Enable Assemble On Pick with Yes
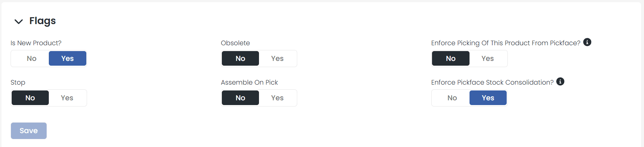The width and height of the screenshot is (644, 147). (277, 98)
